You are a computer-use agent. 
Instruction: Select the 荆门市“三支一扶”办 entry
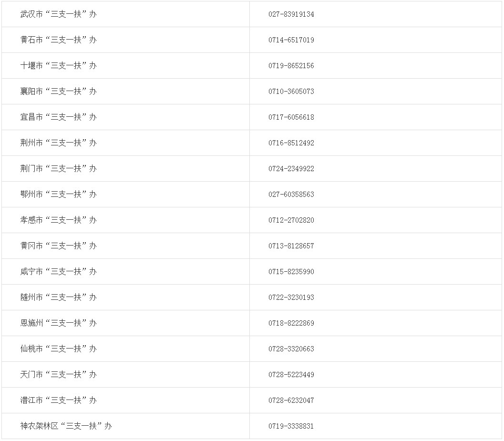(58, 168)
